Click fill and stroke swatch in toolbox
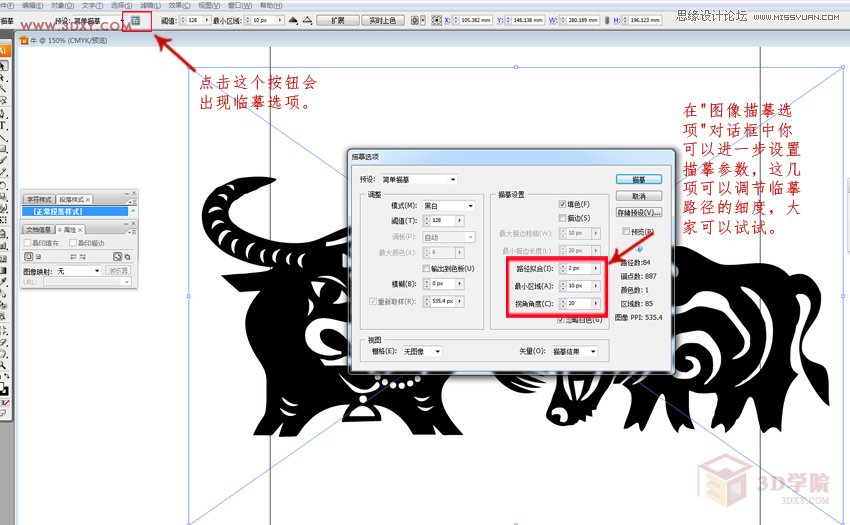The height and width of the screenshot is (525, 850). point(4,389)
